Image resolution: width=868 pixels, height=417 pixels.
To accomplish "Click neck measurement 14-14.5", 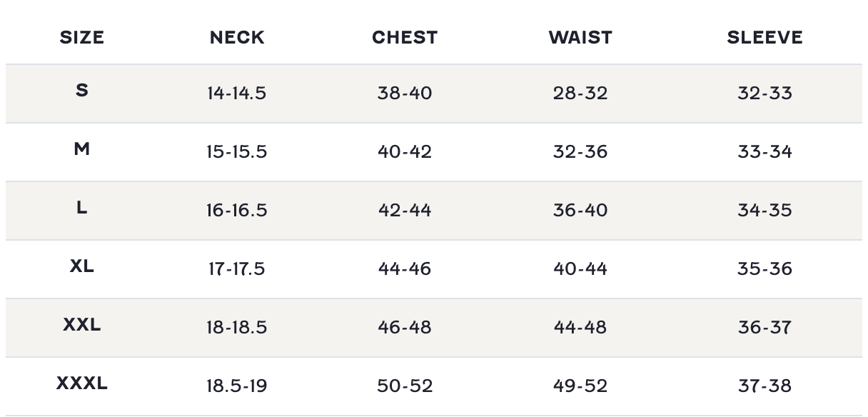I will (x=237, y=94).
